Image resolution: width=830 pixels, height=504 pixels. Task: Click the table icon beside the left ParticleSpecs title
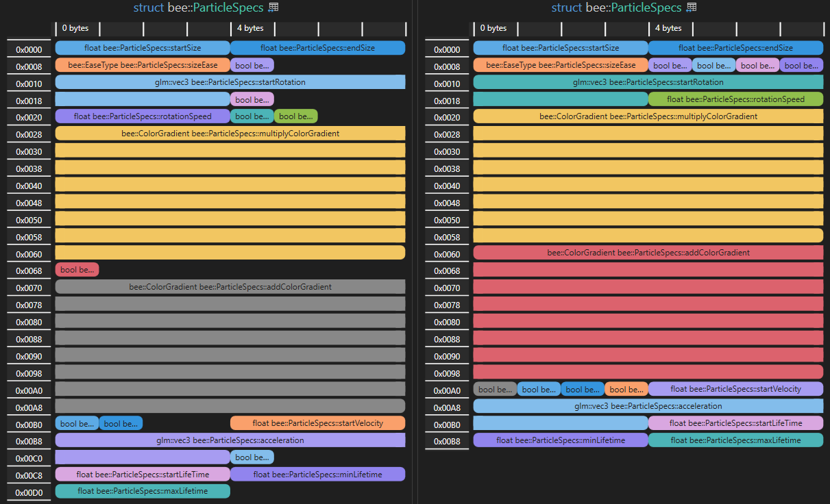[273, 8]
